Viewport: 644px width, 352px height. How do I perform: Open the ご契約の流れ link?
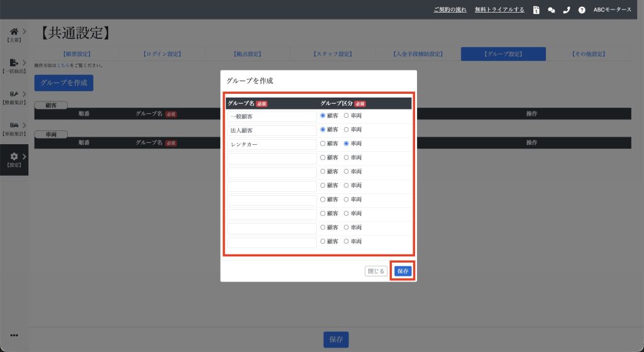(450, 10)
